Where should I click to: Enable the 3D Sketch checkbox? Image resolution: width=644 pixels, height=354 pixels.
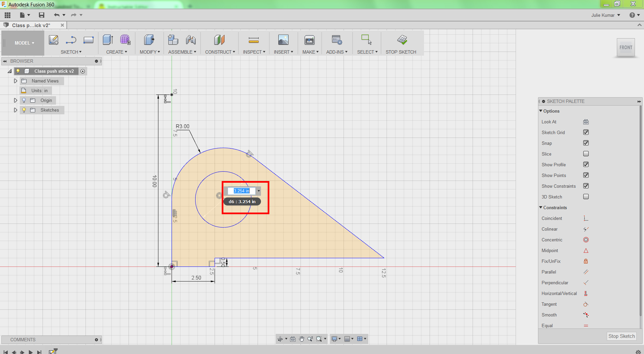586,197
